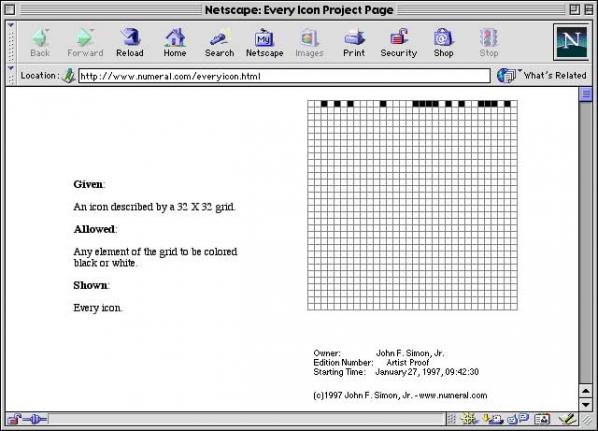Viewport: 598px width, 431px height.
Task: Open Security info from the toolbar
Action: (399, 43)
